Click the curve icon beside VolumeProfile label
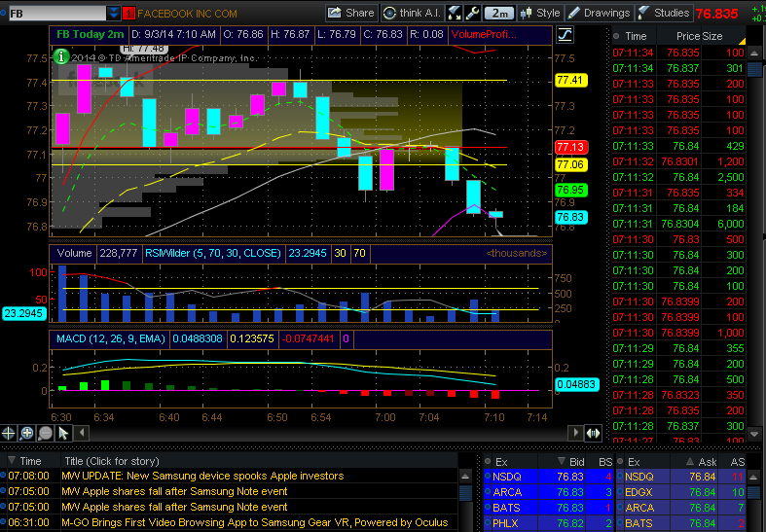Viewport: 766px width, 532px height. click(565, 35)
